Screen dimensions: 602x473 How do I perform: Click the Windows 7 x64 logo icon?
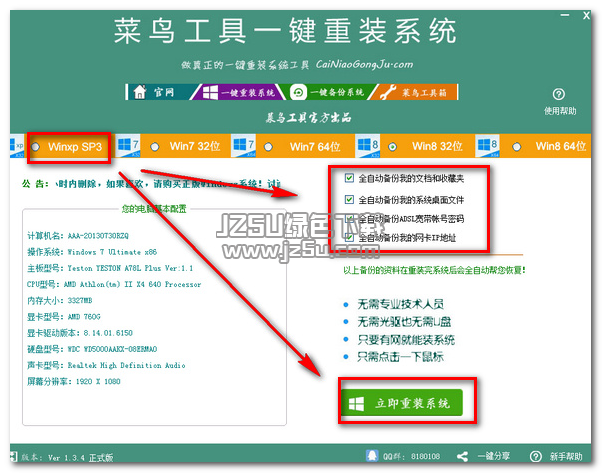(x=243, y=146)
